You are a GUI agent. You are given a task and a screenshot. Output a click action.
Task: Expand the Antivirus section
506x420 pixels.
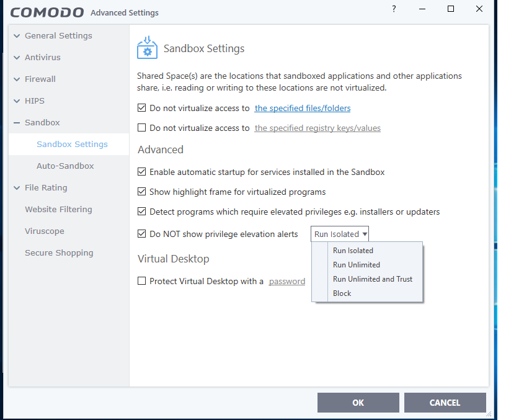click(17, 58)
